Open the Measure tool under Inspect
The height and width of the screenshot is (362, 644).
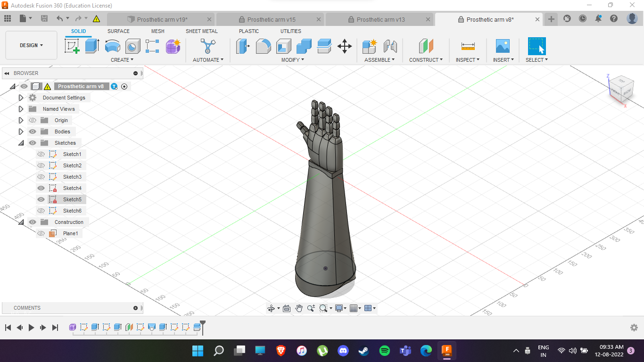(467, 46)
